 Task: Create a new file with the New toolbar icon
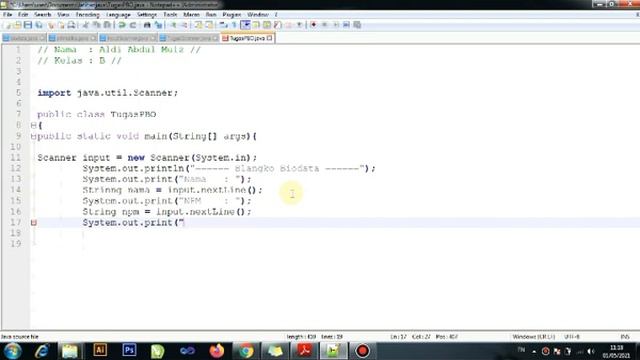7,25
